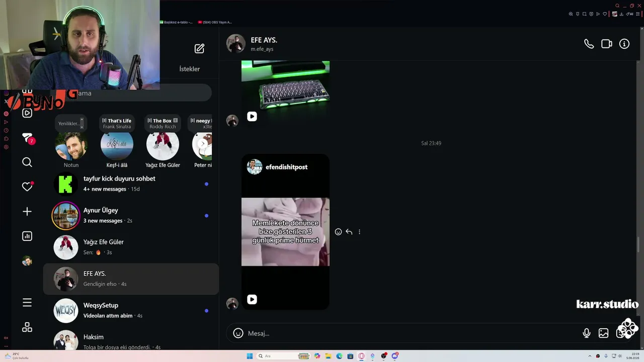Reply to the efendishitpost shared reel
The height and width of the screenshot is (362, 644).
[349, 232]
